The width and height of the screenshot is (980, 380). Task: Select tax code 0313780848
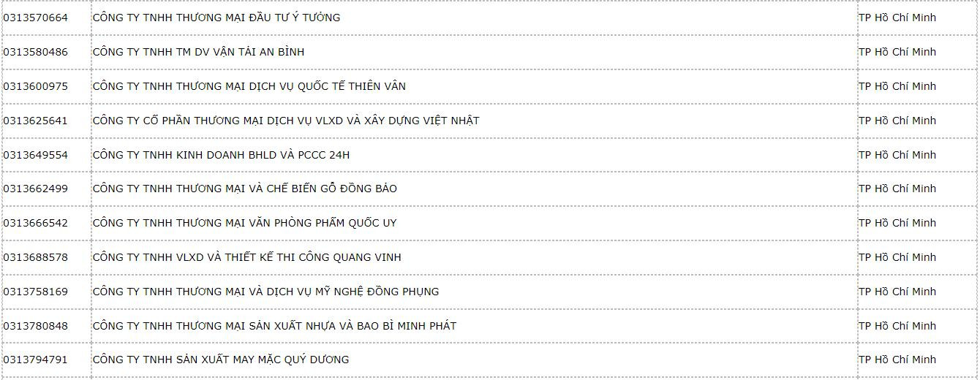pyautogui.click(x=35, y=326)
